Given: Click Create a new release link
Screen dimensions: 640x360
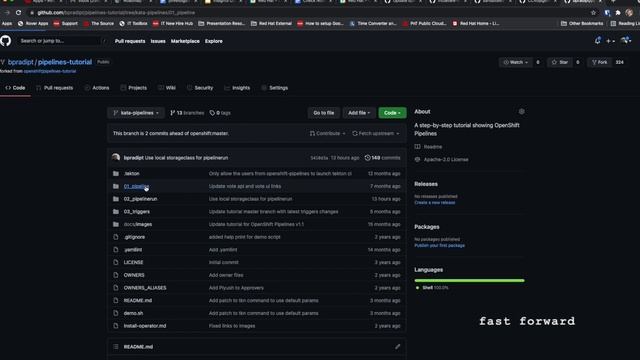Looking at the screenshot, I should pos(435,202).
